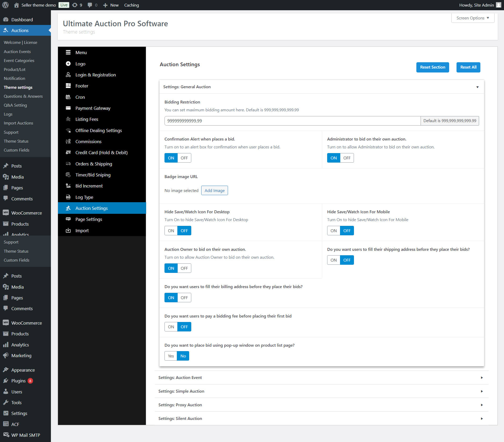Turn ON the shipping address requirement

pos(334,260)
